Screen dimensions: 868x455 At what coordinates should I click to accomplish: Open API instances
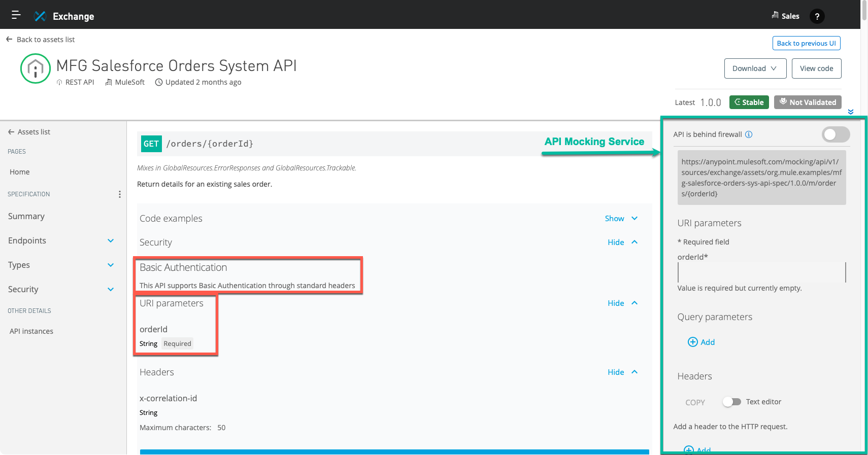(x=31, y=331)
